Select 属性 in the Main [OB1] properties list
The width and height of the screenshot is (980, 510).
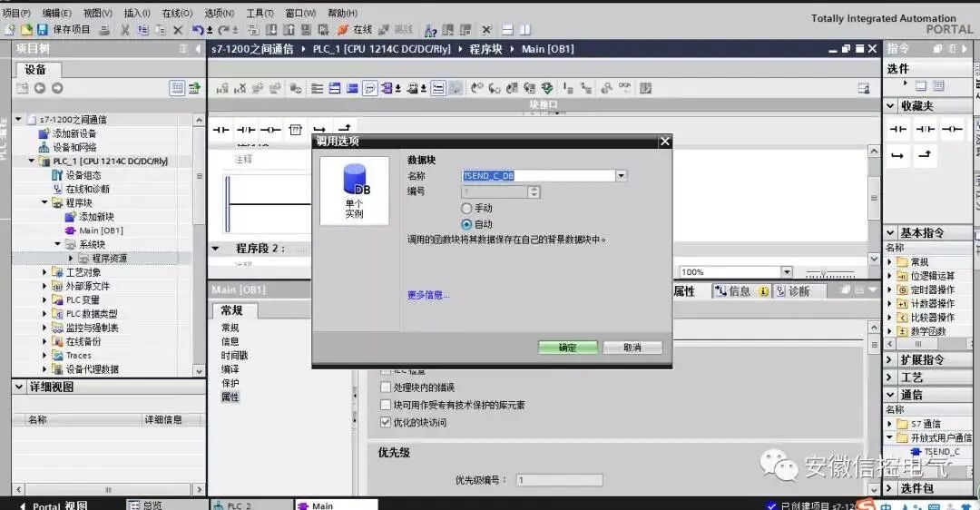coord(230,397)
